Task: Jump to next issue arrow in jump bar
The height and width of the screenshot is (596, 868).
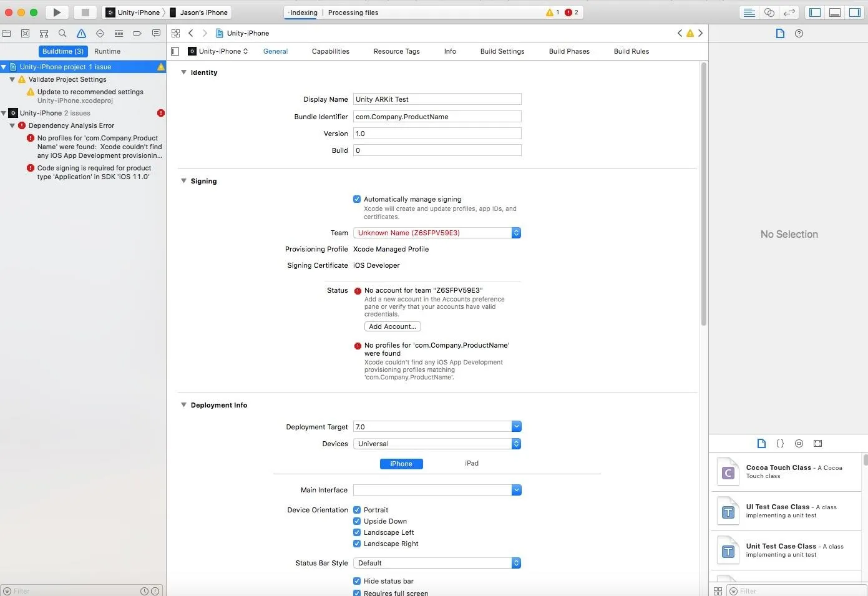Action: point(700,33)
